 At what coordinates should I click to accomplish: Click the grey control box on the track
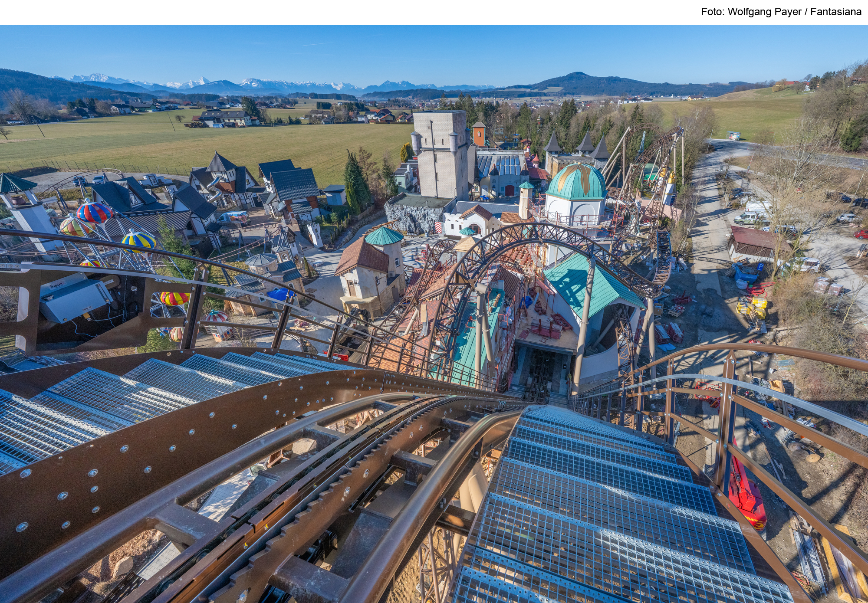pyautogui.click(x=76, y=299)
